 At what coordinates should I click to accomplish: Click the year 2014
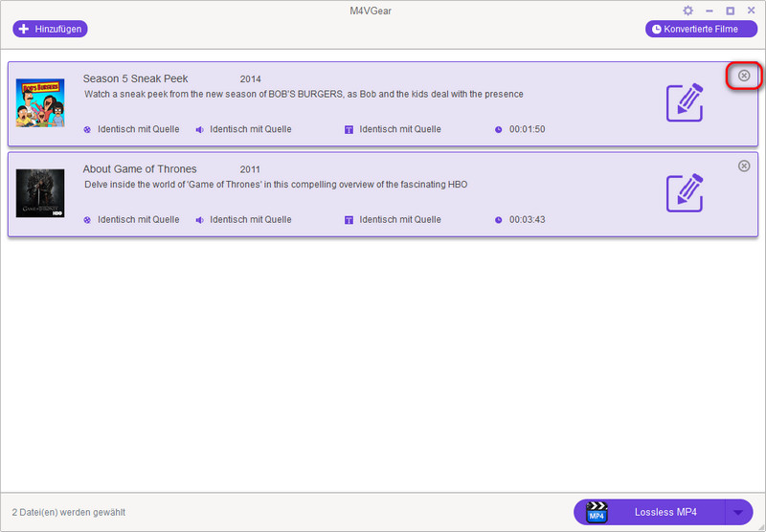[250, 79]
